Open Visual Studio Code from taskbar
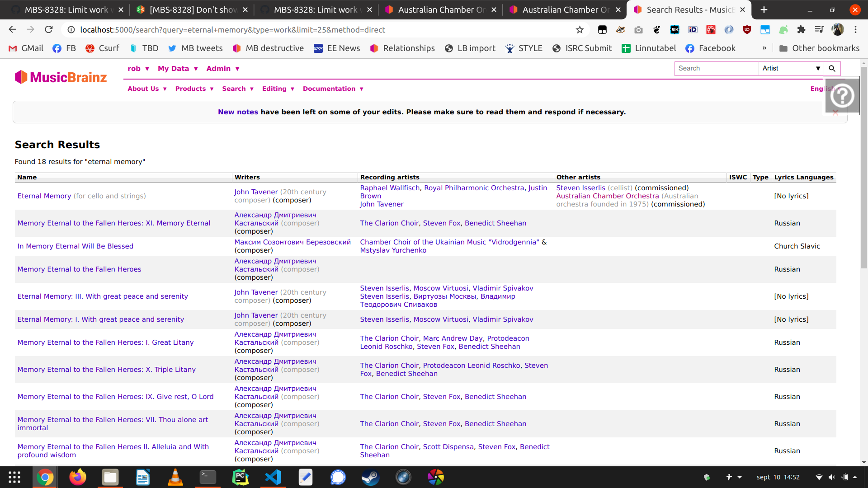Screen dimensions: 868x488 pyautogui.click(x=273, y=477)
